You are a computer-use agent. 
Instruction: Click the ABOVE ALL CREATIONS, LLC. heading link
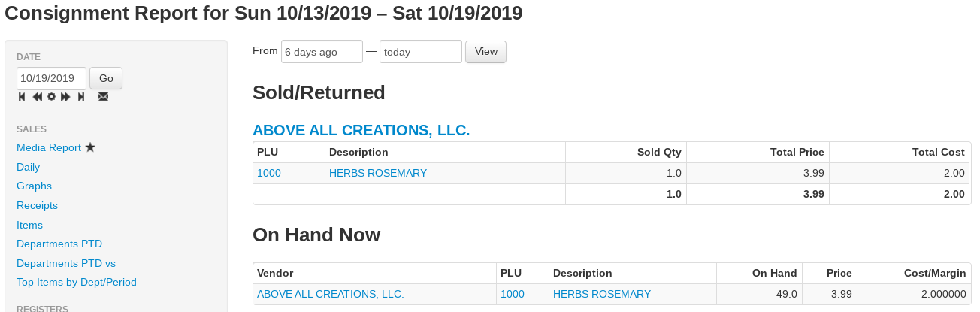tap(361, 130)
